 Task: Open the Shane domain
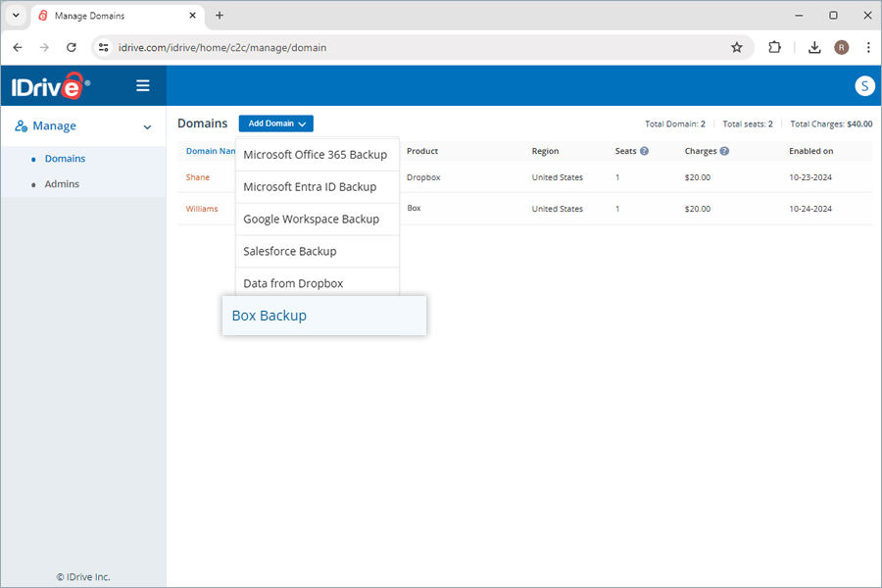(197, 177)
